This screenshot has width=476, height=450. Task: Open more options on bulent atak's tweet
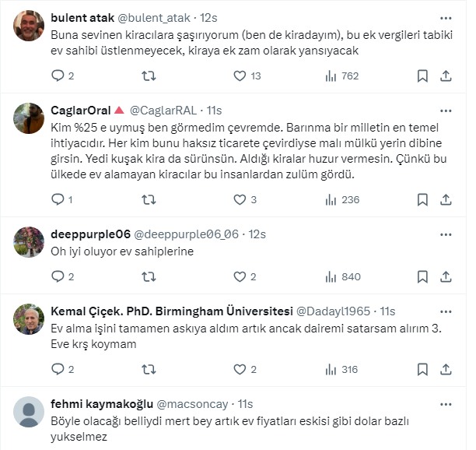point(445,18)
